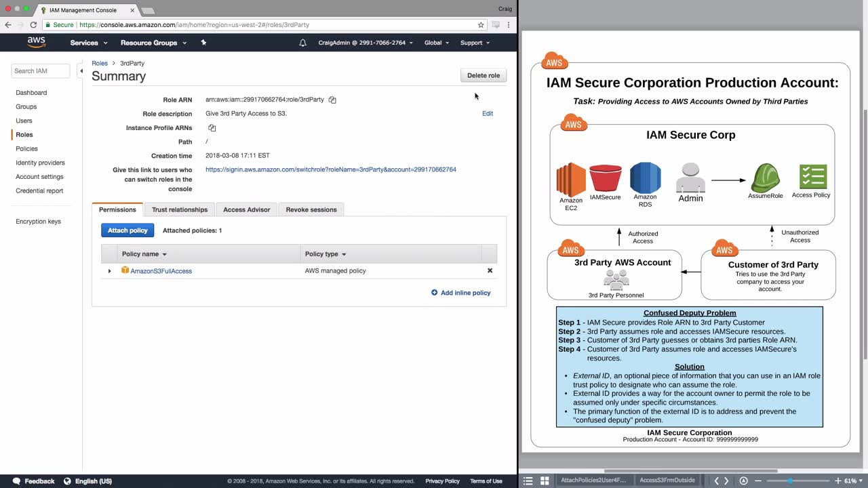Click the browser forward arrow

(x=20, y=24)
